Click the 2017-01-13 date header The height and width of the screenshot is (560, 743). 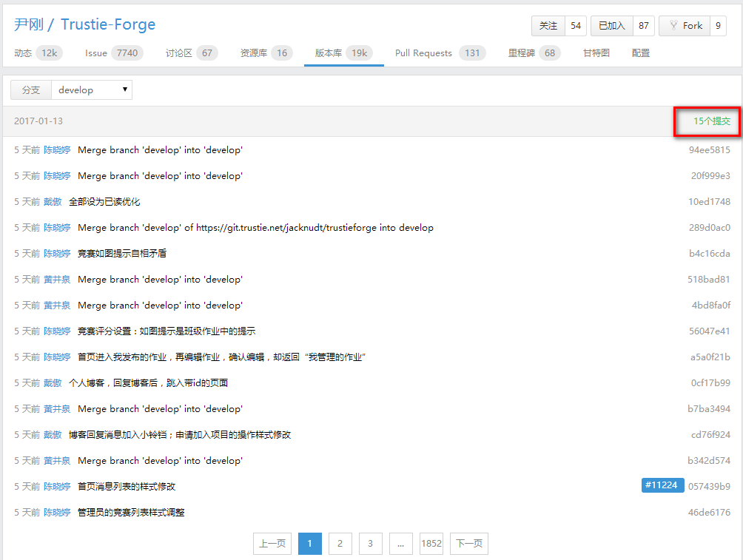(38, 121)
